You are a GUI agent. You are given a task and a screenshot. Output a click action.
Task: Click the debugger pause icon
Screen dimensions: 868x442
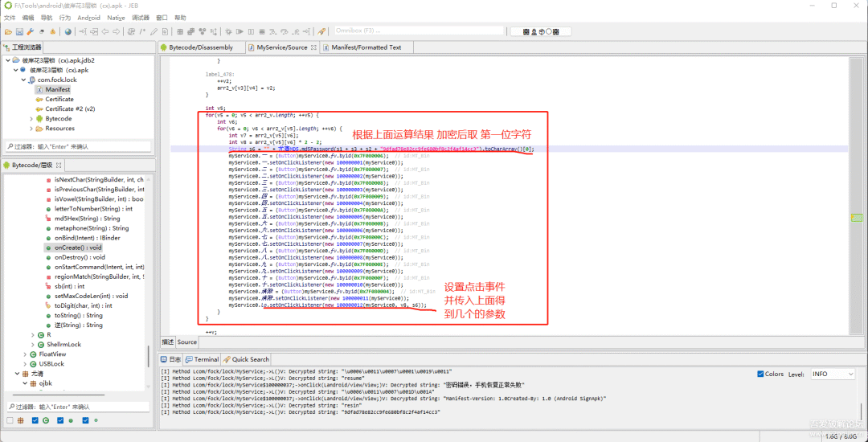coord(251,31)
